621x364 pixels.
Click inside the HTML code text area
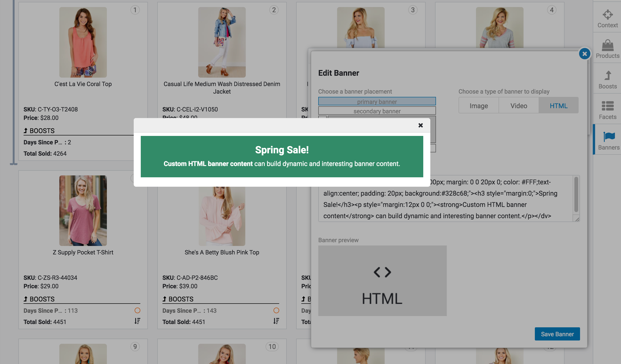[x=444, y=204]
